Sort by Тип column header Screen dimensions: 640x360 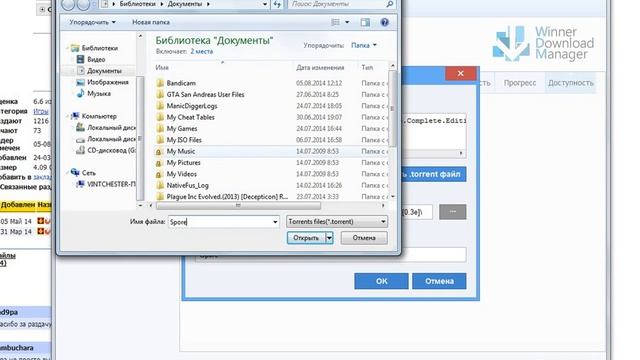tap(367, 68)
